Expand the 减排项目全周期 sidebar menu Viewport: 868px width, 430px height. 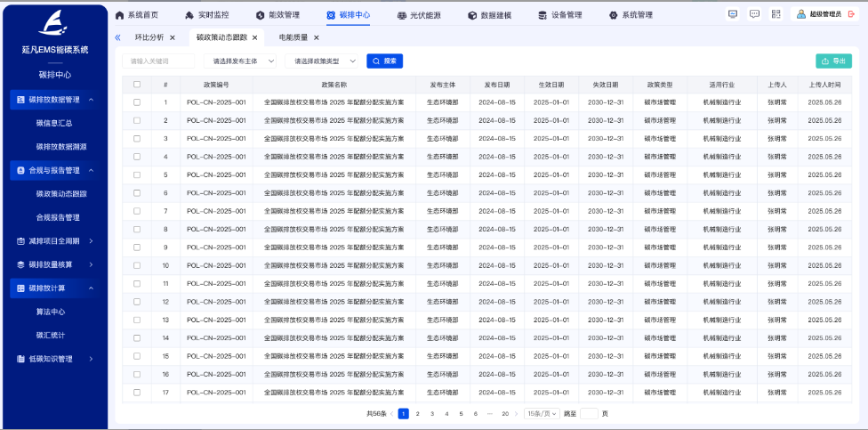tap(54, 240)
